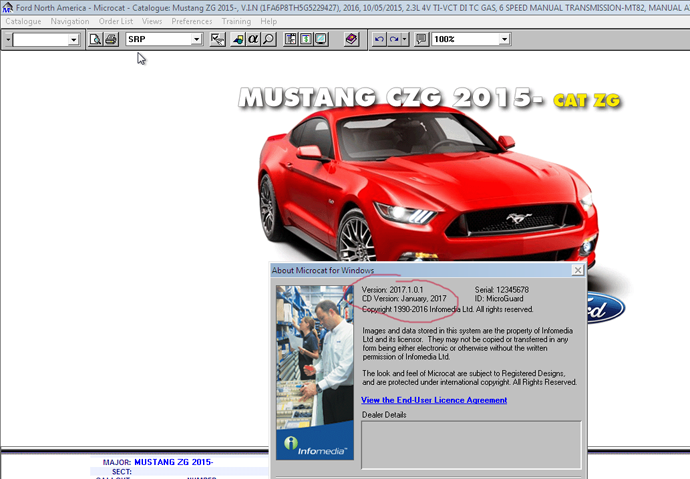The height and width of the screenshot is (479, 690).
Task: Click the Microcat app icon in title bar
Action: tap(7, 7)
